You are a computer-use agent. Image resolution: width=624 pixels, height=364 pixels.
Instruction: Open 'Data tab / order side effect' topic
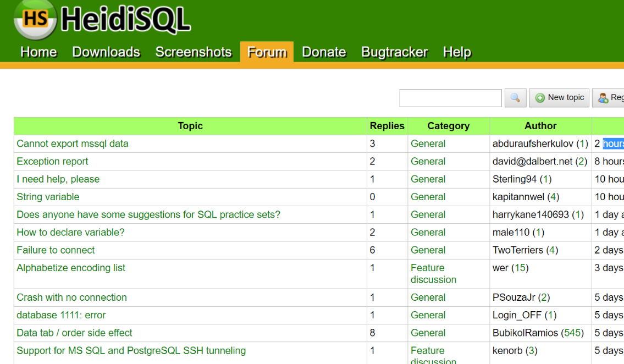[74, 333]
